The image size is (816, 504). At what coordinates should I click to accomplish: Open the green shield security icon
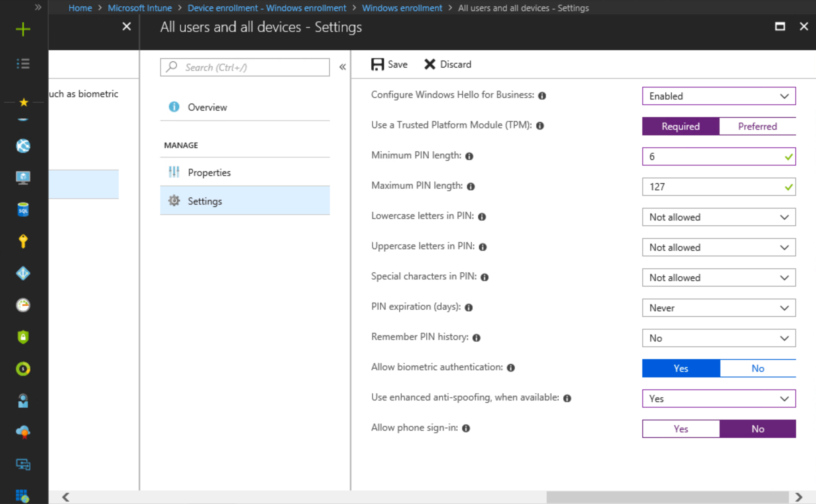click(x=23, y=337)
